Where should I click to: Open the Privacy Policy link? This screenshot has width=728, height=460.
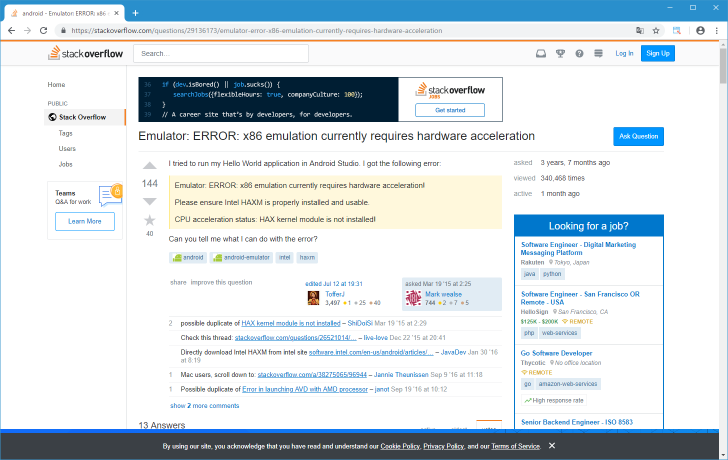[443, 446]
